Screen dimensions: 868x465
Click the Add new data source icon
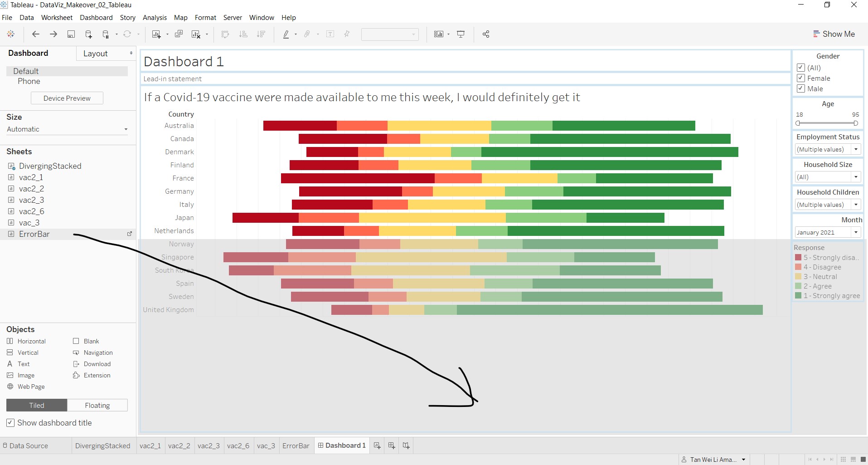(88, 34)
